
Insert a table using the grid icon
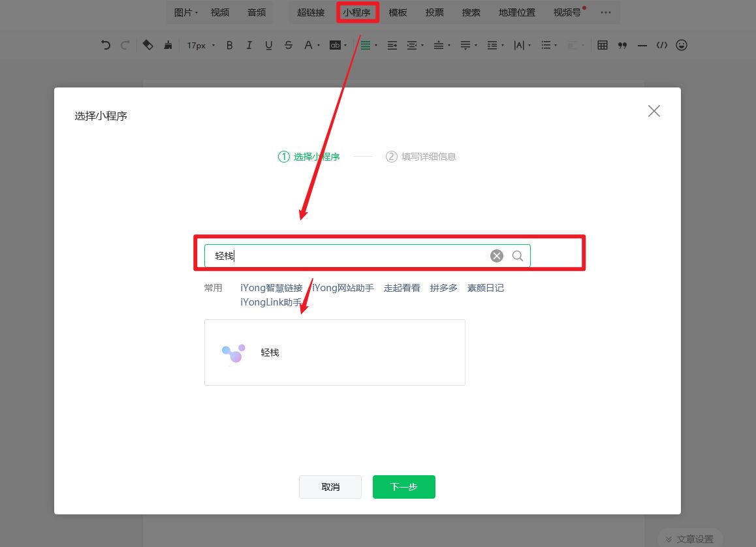(603, 45)
